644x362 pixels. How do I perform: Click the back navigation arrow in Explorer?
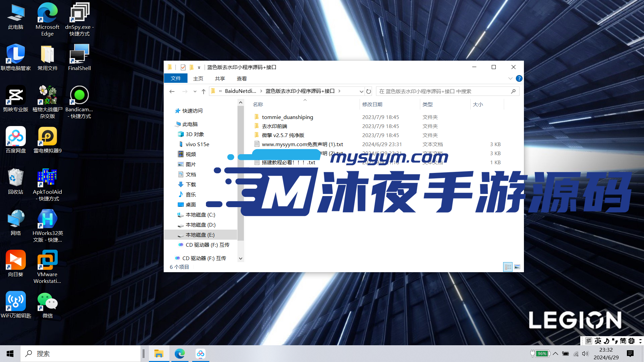pyautogui.click(x=172, y=91)
